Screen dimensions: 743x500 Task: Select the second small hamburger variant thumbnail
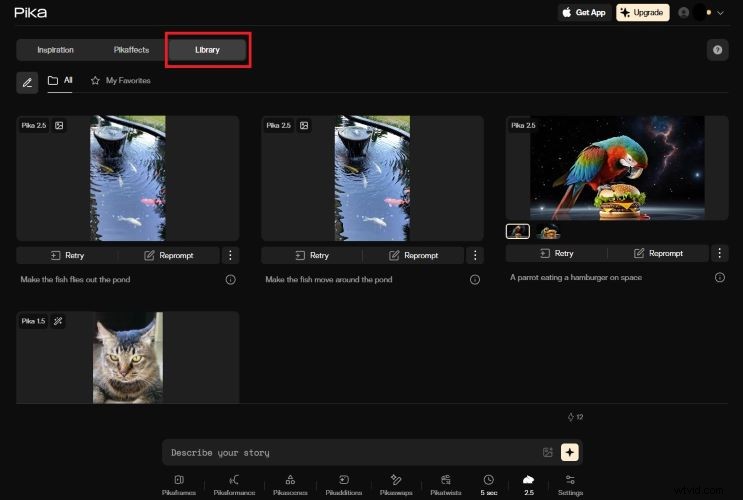548,231
